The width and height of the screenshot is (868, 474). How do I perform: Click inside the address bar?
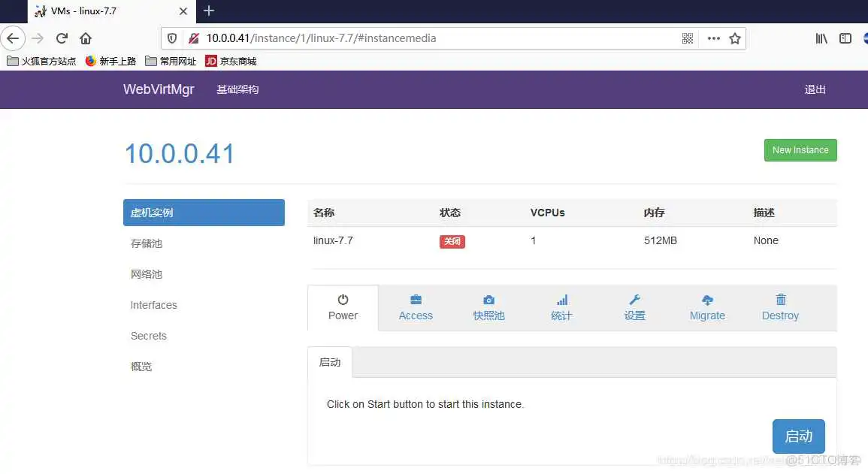click(413, 38)
